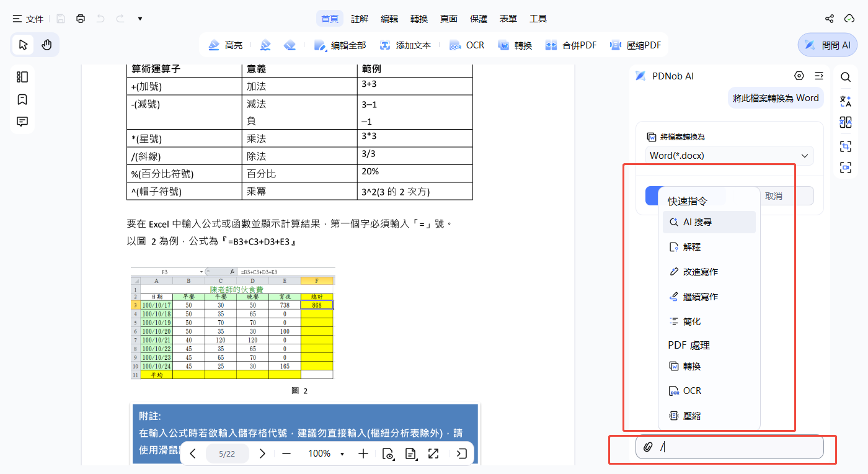Open the 文件 hamburger menu
The width and height of the screenshot is (868, 474).
(x=28, y=19)
